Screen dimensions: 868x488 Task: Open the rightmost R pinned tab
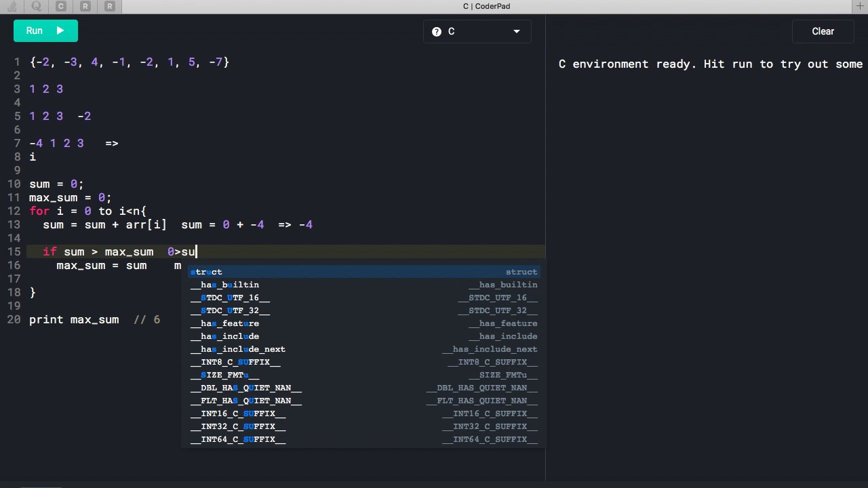(x=110, y=6)
